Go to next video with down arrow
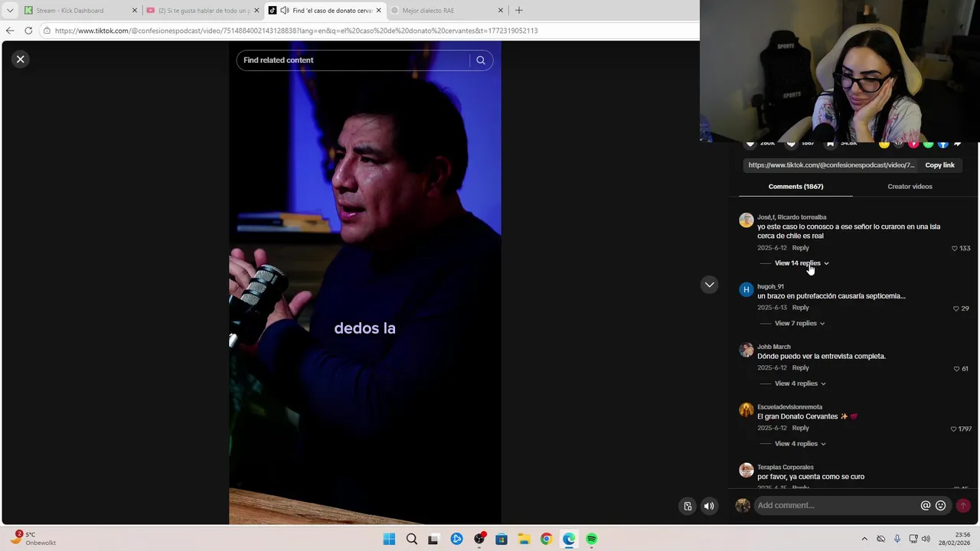This screenshot has height=551, width=980. coord(710,285)
